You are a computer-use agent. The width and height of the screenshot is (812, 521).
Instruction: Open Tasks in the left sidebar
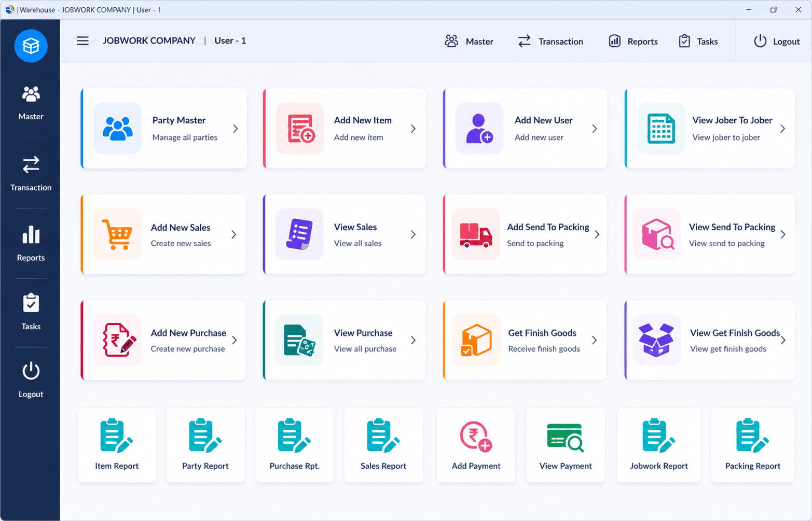31,312
